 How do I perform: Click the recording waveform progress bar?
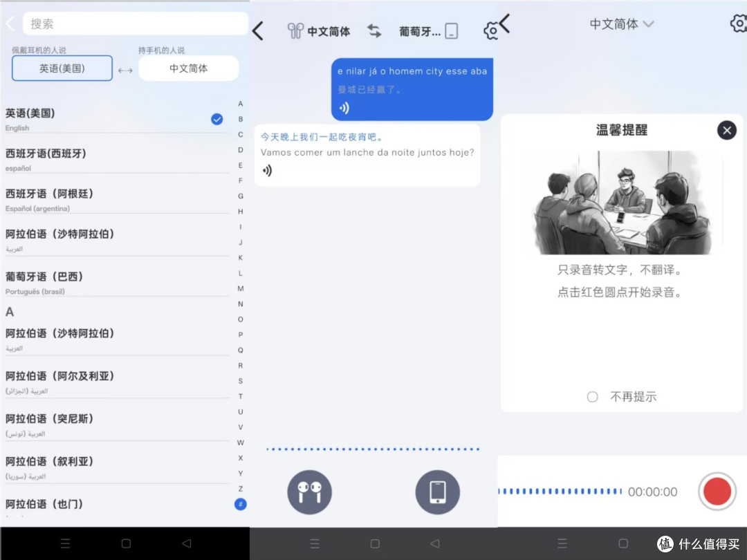point(560,491)
